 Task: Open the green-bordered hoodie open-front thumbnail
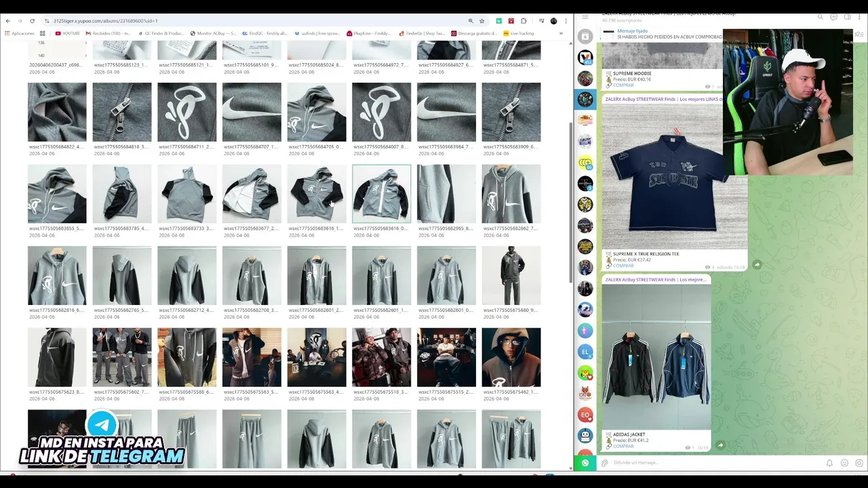[x=381, y=194]
